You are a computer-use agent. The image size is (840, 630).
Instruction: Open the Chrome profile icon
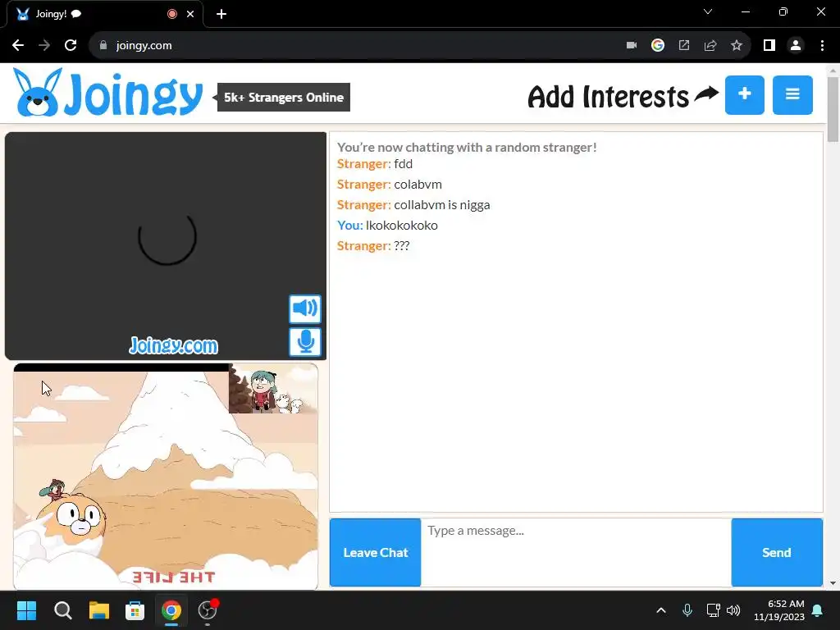[796, 46]
